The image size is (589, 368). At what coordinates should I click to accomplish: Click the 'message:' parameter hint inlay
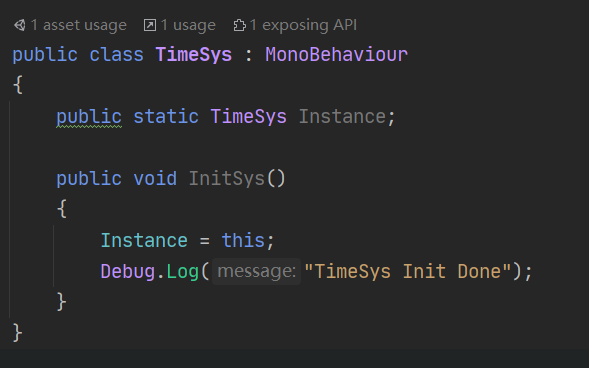(257, 271)
